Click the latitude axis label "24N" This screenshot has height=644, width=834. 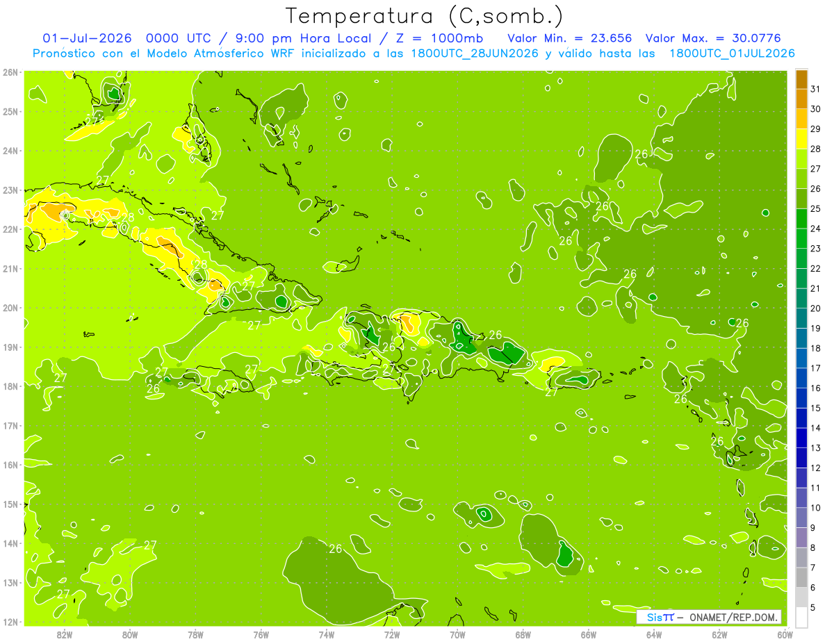(x=10, y=151)
